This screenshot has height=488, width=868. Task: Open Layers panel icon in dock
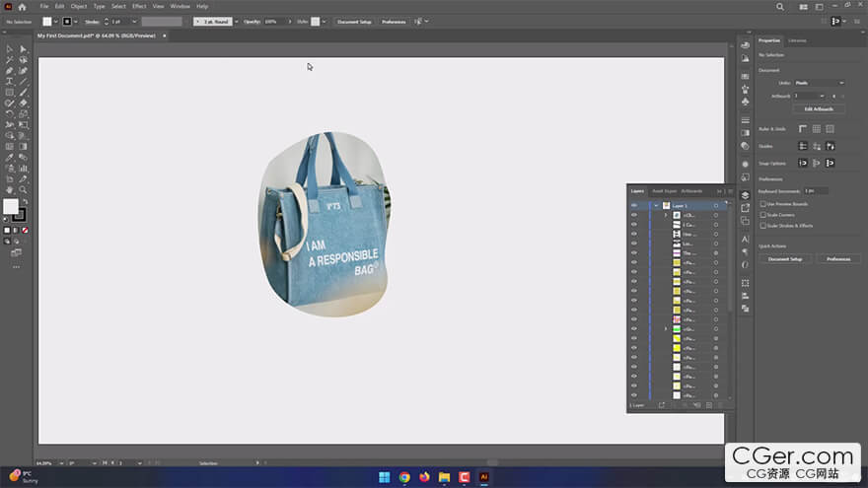746,195
